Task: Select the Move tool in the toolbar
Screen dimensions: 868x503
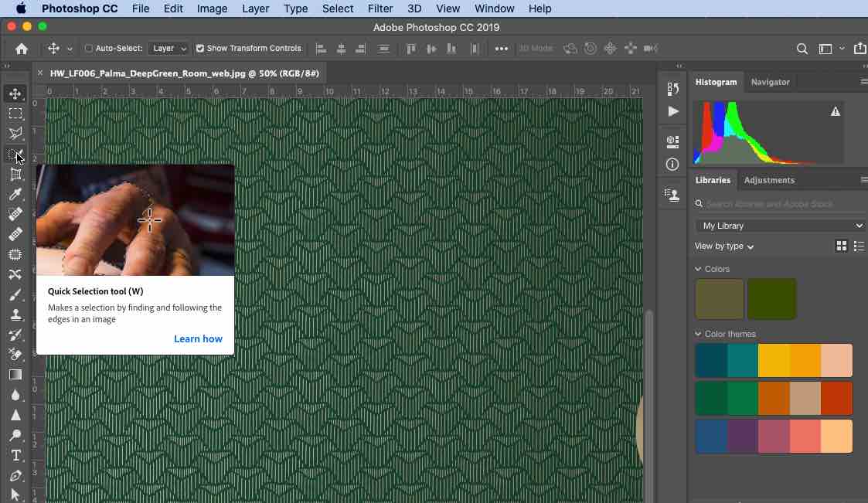Action: coord(15,94)
